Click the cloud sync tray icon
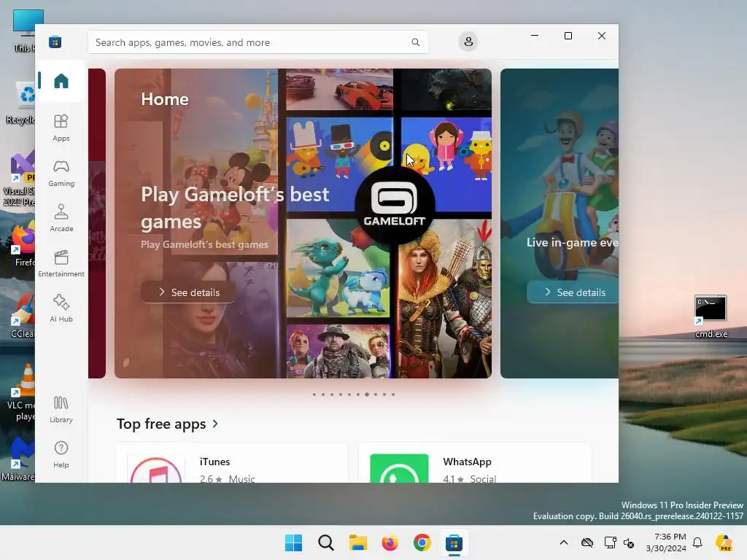The height and width of the screenshot is (560, 747). pyautogui.click(x=587, y=542)
